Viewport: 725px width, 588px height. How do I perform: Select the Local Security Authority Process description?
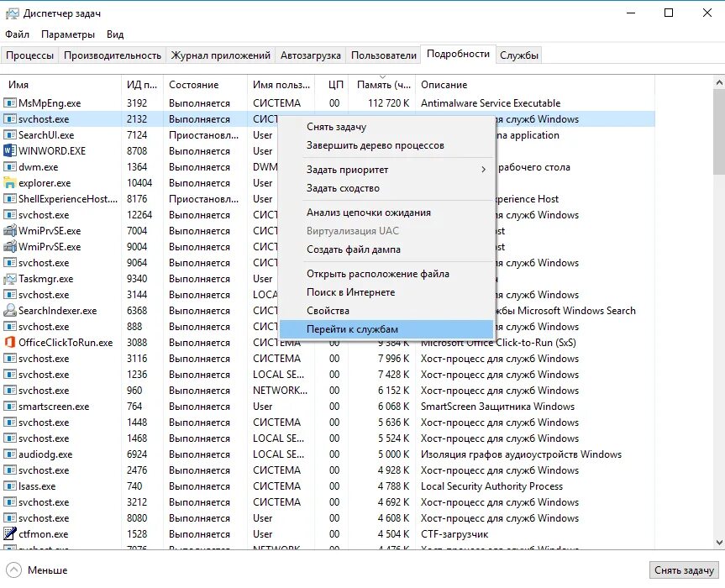click(491, 486)
